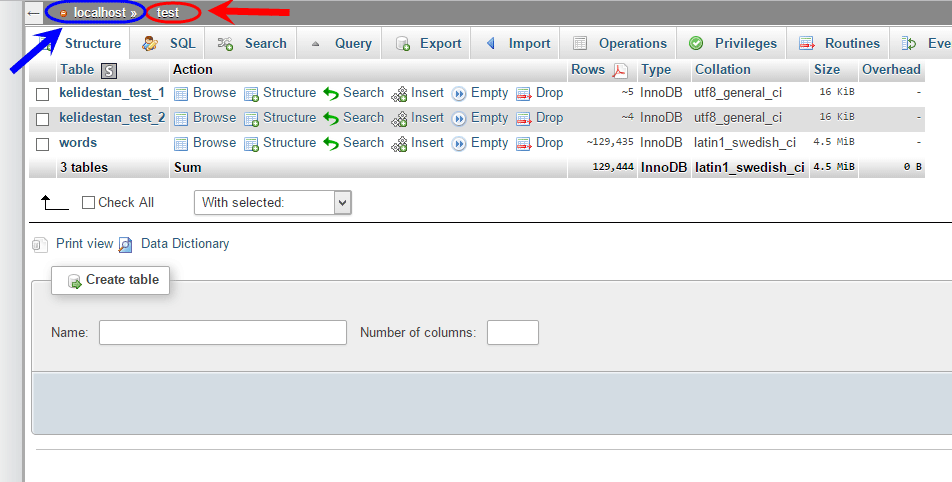Click the Drop icon for kelidestan_test_1
Screen dimensions: 952x482
click(x=523, y=94)
